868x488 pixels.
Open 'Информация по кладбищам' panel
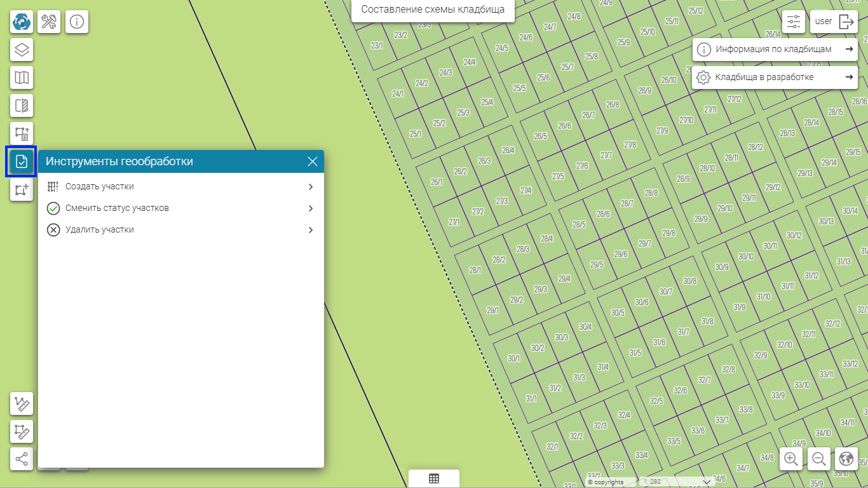[775, 49]
